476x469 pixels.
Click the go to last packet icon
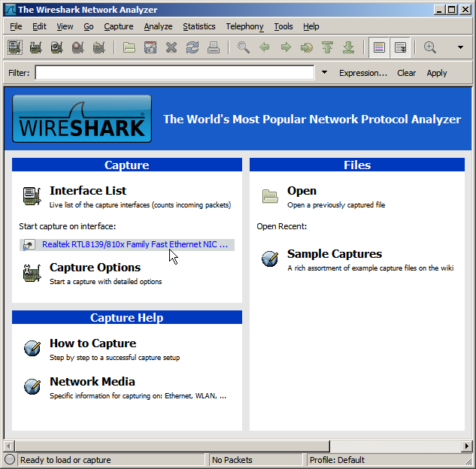coord(348,47)
